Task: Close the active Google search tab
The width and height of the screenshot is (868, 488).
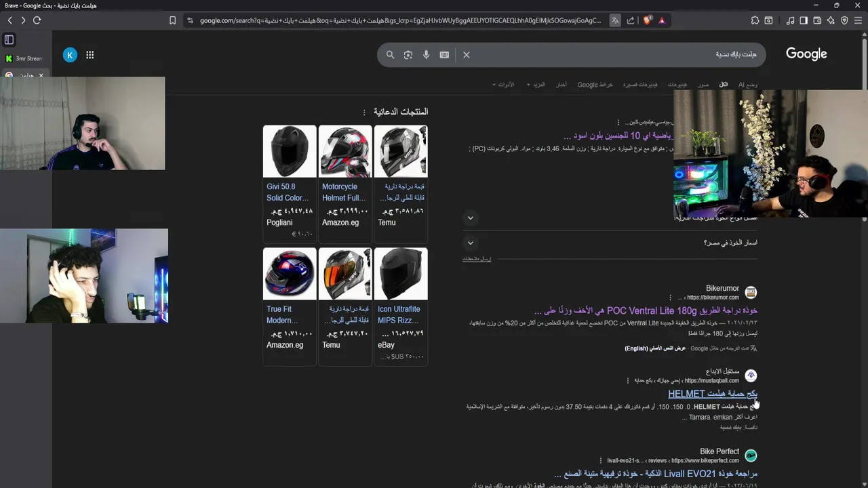Action: (41, 75)
